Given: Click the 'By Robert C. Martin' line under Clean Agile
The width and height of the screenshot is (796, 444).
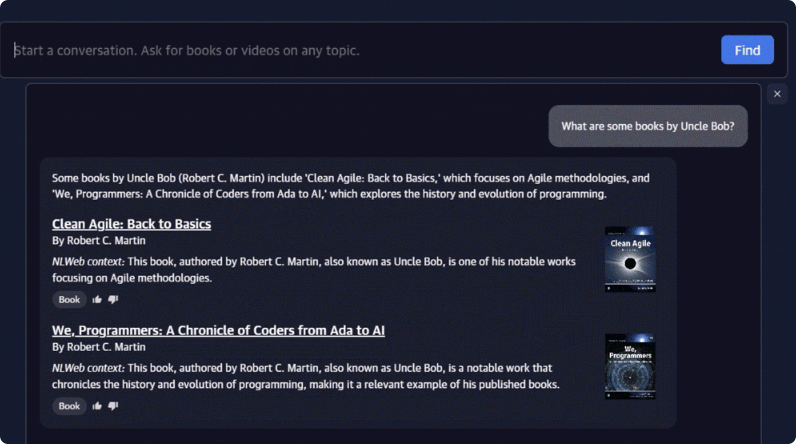Looking at the screenshot, I should tap(98, 241).
